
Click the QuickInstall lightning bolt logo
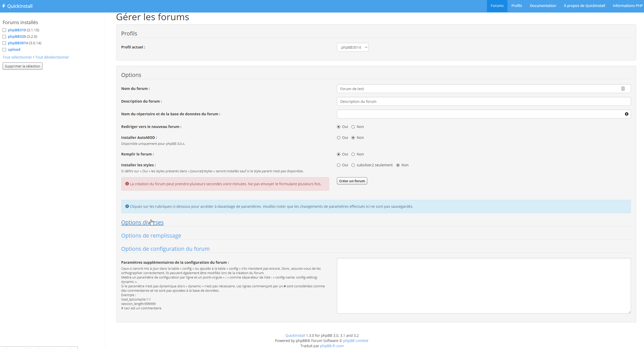(4, 6)
